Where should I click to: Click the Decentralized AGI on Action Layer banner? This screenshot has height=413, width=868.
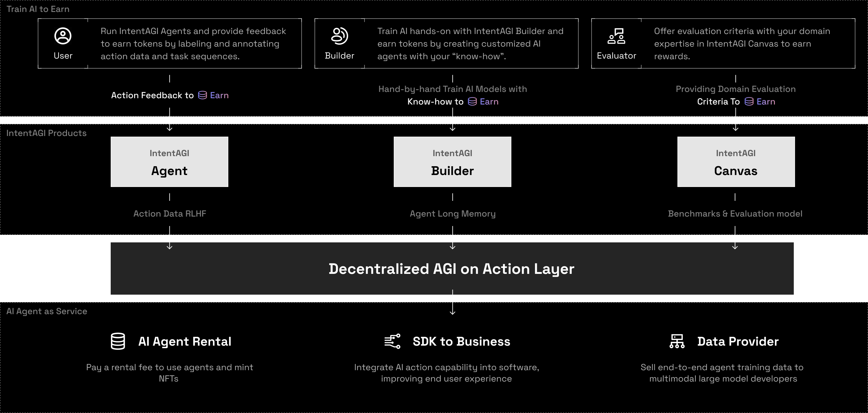coord(452,269)
